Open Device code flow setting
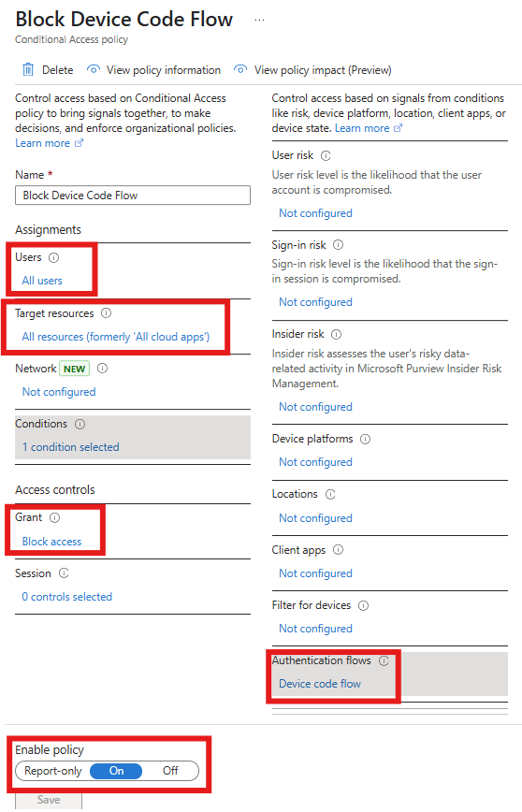 (x=320, y=684)
